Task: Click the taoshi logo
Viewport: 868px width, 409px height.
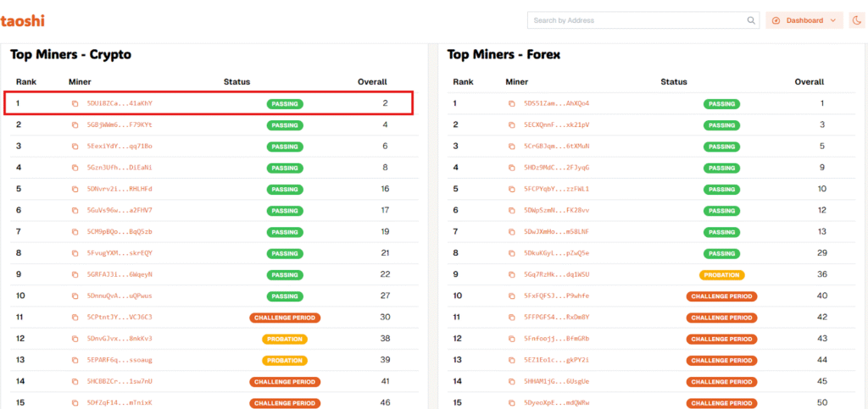Action: click(x=23, y=20)
